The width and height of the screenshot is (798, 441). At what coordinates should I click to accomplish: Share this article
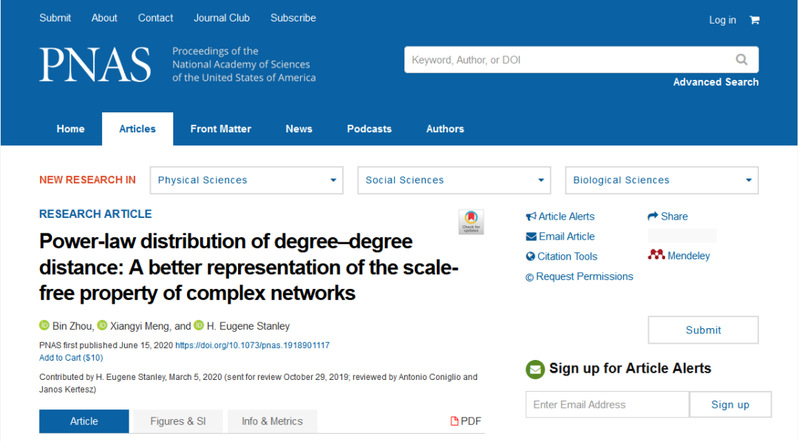point(668,216)
